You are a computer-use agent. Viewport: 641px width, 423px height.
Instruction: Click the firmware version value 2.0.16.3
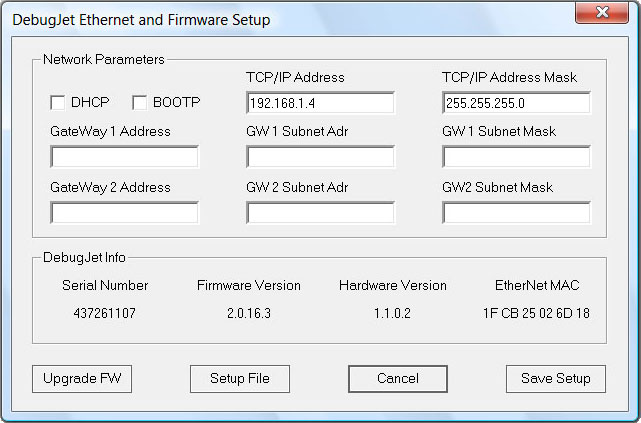[249, 313]
